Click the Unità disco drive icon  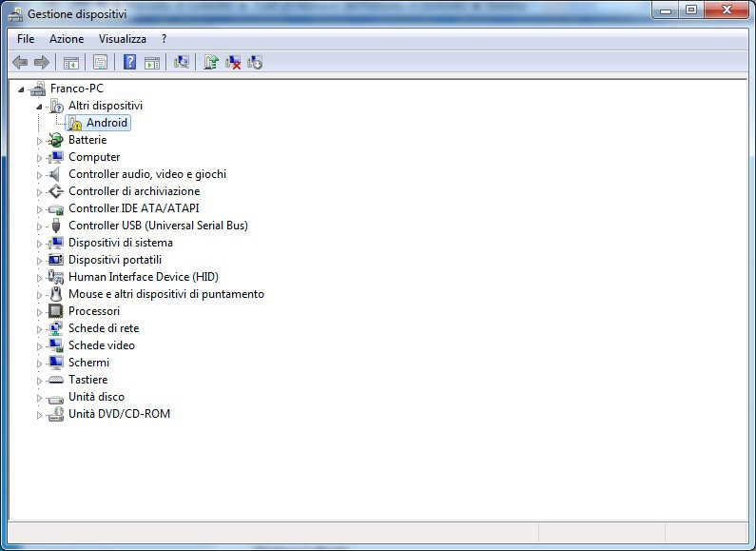pos(56,399)
